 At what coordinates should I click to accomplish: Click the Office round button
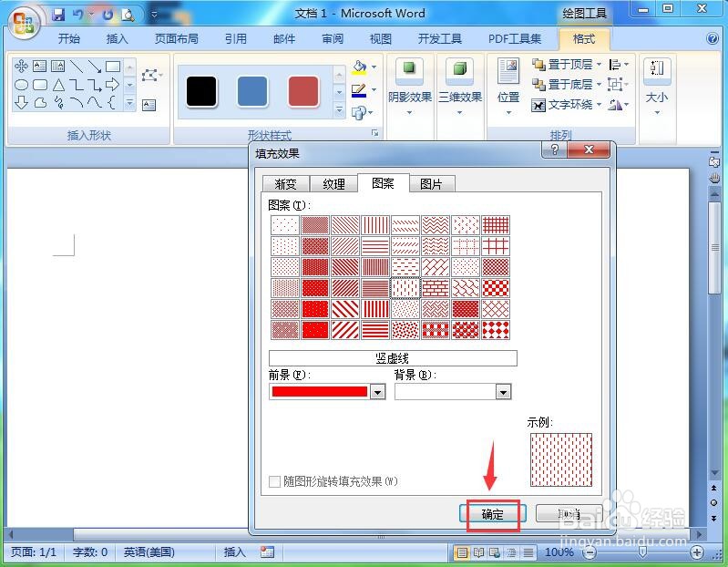(x=23, y=22)
